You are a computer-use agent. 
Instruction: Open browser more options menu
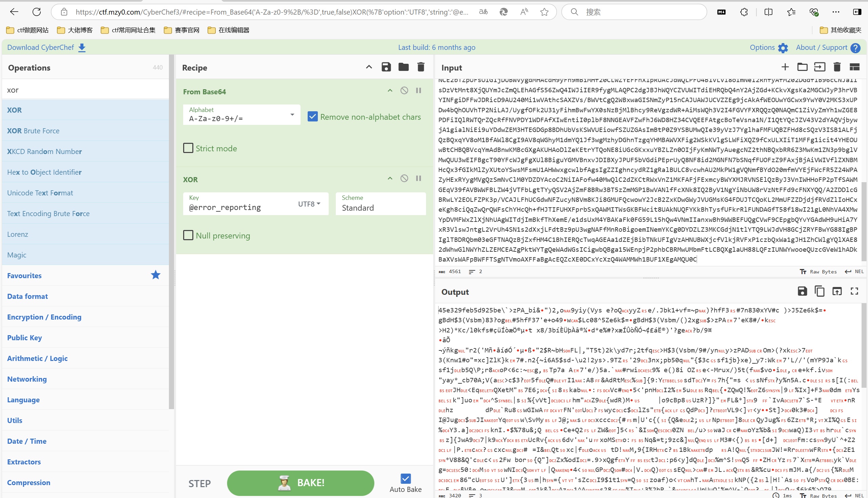click(835, 12)
